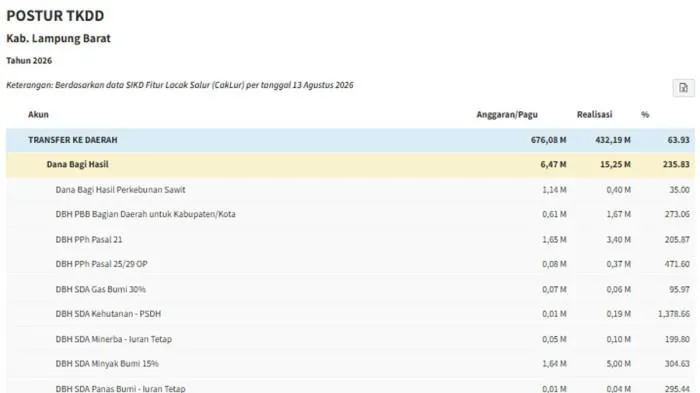Click the 63.93 percentage value

679,140
